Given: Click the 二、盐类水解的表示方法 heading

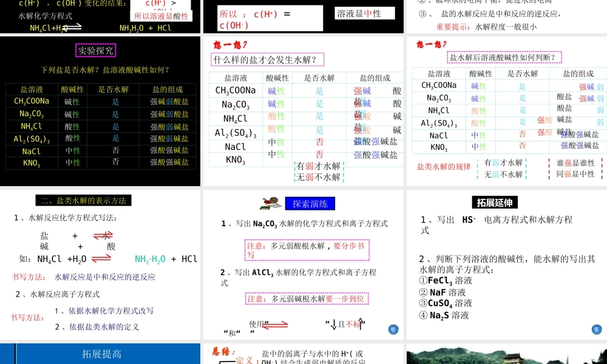Looking at the screenshot, I should (84, 200).
